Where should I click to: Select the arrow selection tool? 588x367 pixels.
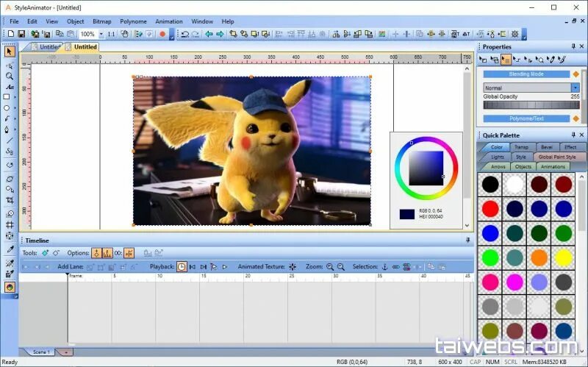pos(10,51)
